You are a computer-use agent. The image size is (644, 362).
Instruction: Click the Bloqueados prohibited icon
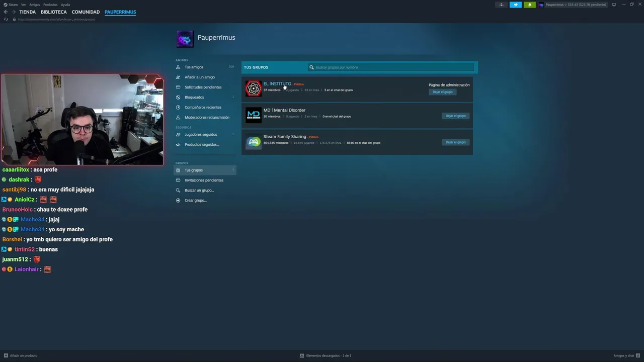[x=178, y=97]
